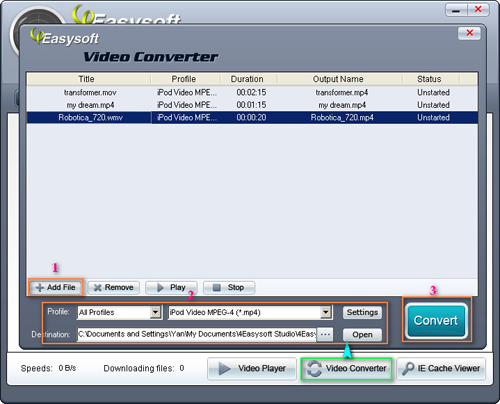Remove the selected file from list

114,287
